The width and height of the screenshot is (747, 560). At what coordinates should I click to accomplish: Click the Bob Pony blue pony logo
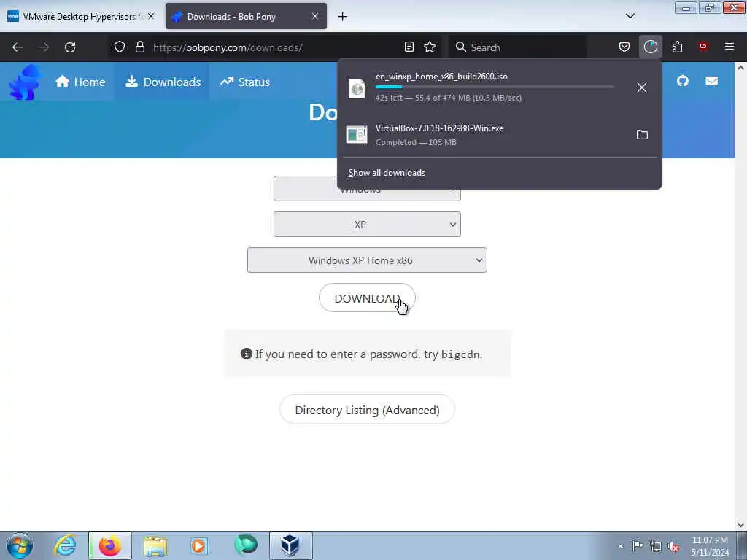coord(25,82)
